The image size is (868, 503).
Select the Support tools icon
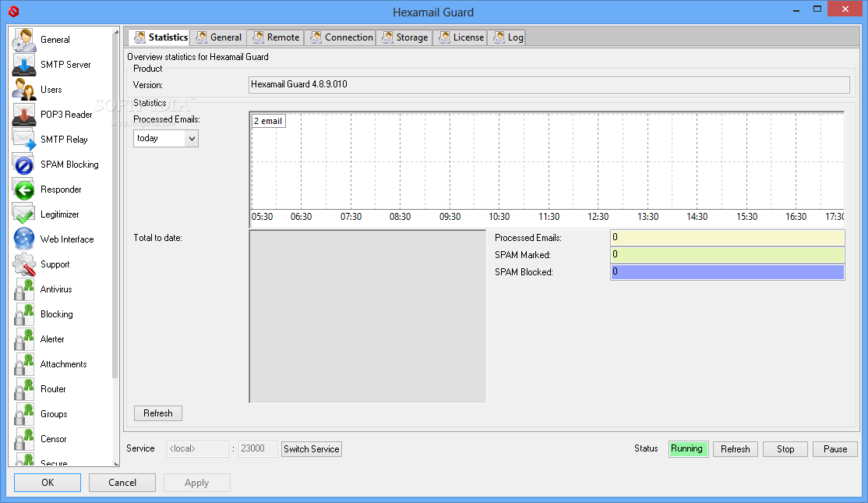24,264
